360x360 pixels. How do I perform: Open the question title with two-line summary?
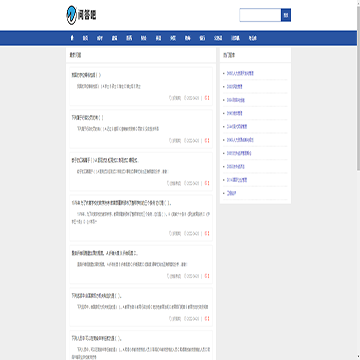coord(122,203)
